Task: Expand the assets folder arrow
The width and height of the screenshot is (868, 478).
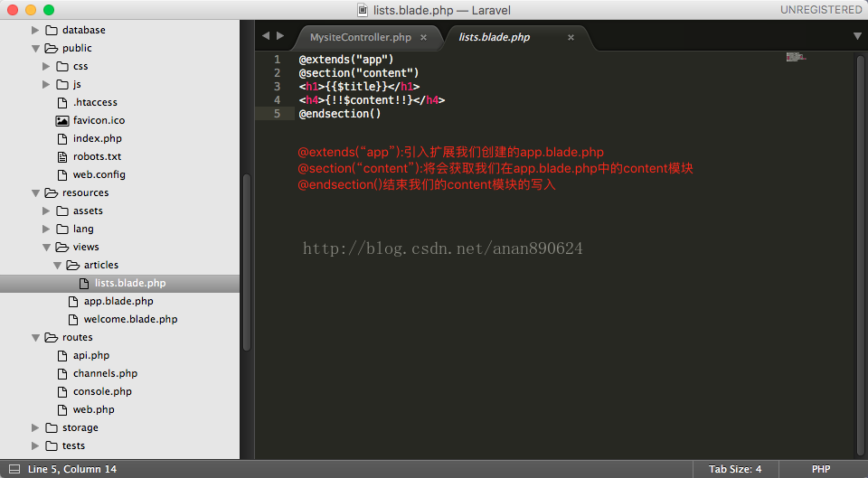Action: (46, 211)
